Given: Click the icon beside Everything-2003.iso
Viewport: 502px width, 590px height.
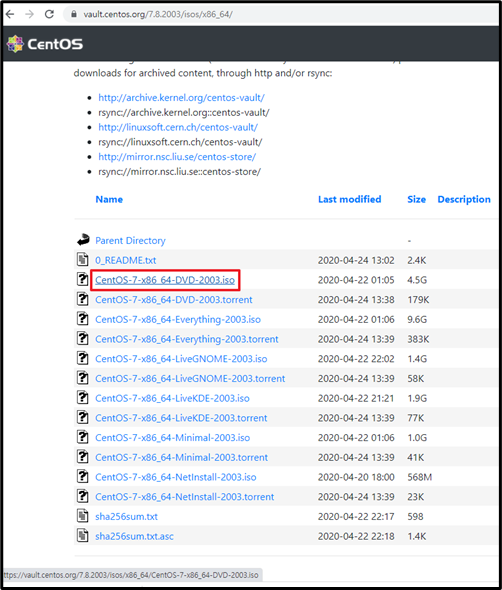Looking at the screenshot, I should click(x=83, y=318).
